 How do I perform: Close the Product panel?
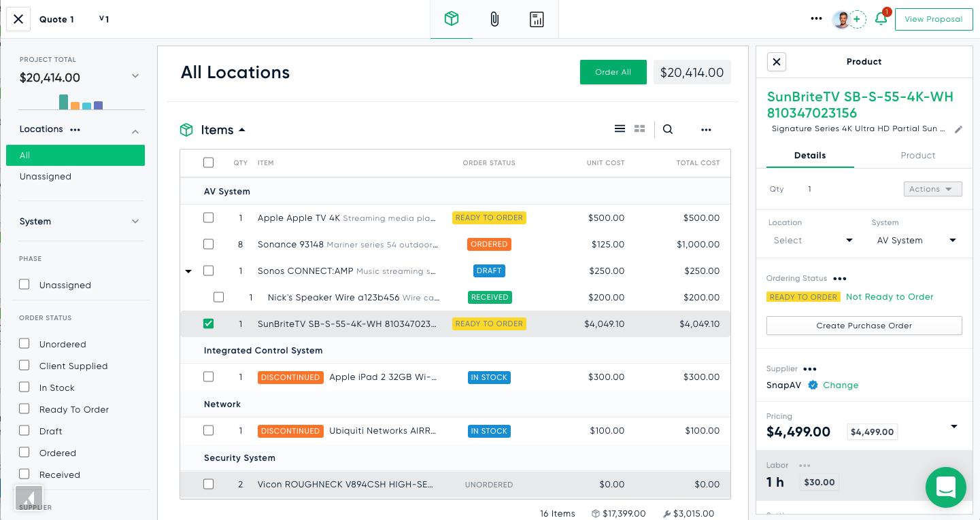coord(776,62)
